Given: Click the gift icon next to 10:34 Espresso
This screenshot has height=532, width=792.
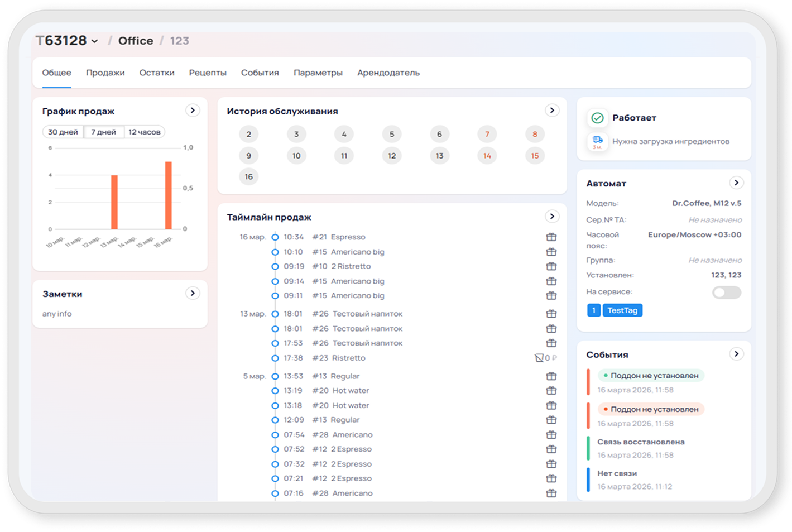Looking at the screenshot, I should tap(551, 237).
